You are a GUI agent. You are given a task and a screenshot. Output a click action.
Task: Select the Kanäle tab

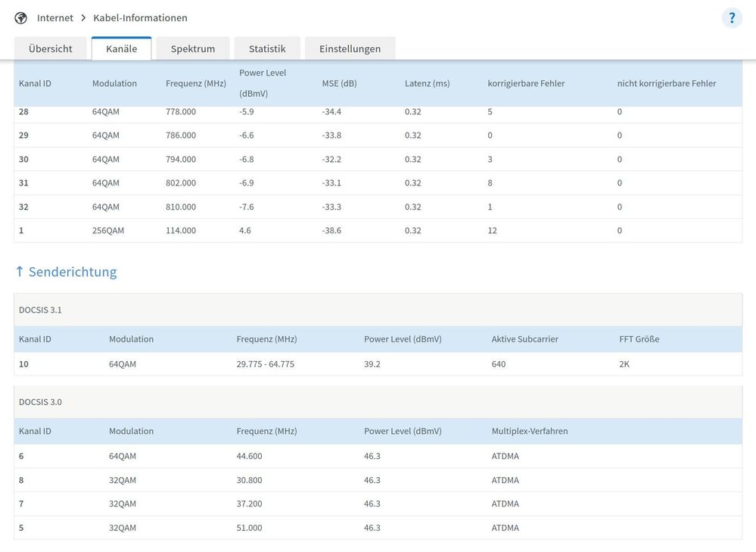(x=121, y=48)
